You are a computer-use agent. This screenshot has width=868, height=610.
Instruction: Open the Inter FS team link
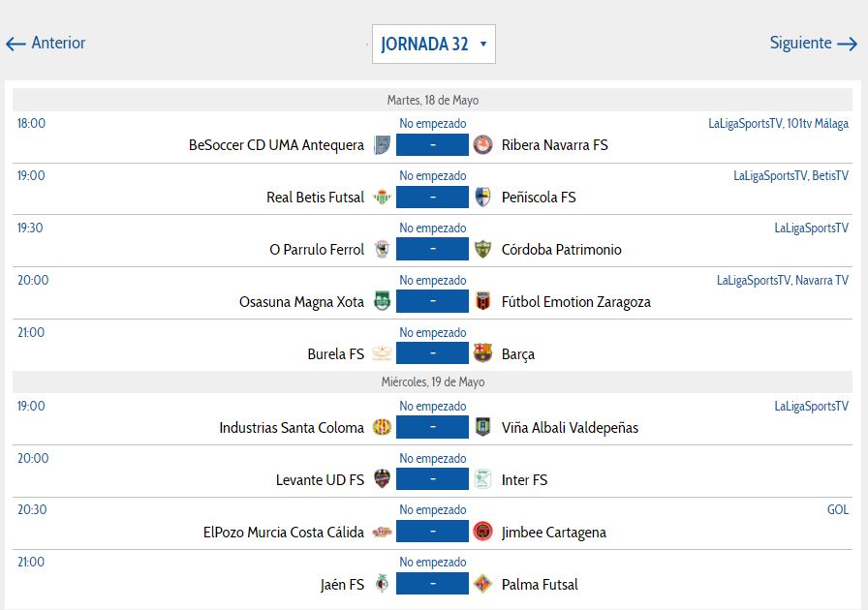524,479
